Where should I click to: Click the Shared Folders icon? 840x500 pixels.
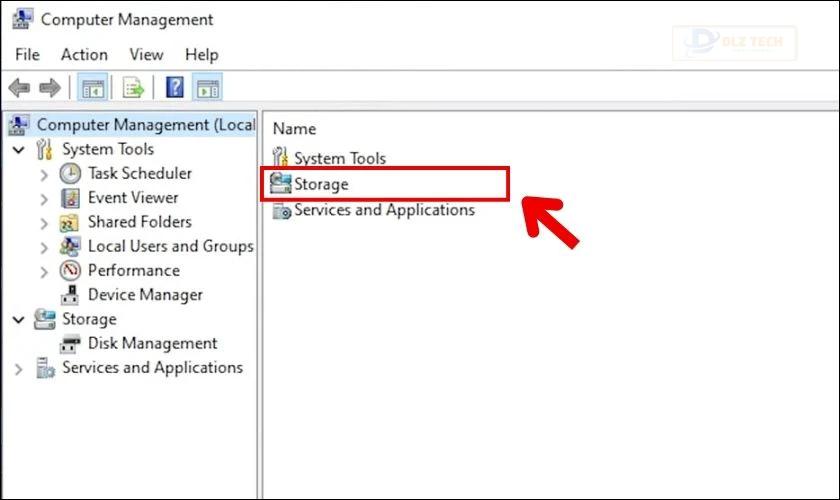point(70,222)
